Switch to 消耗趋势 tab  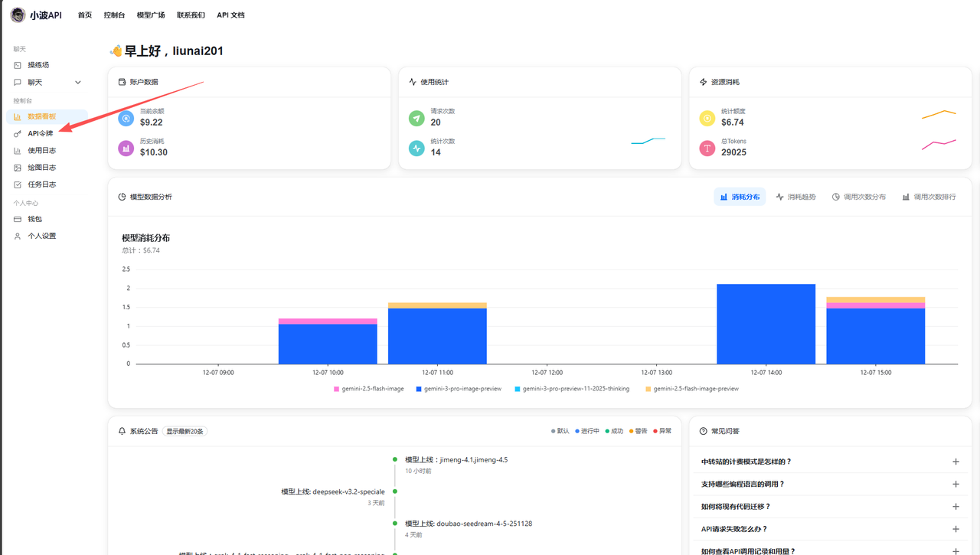coord(795,197)
